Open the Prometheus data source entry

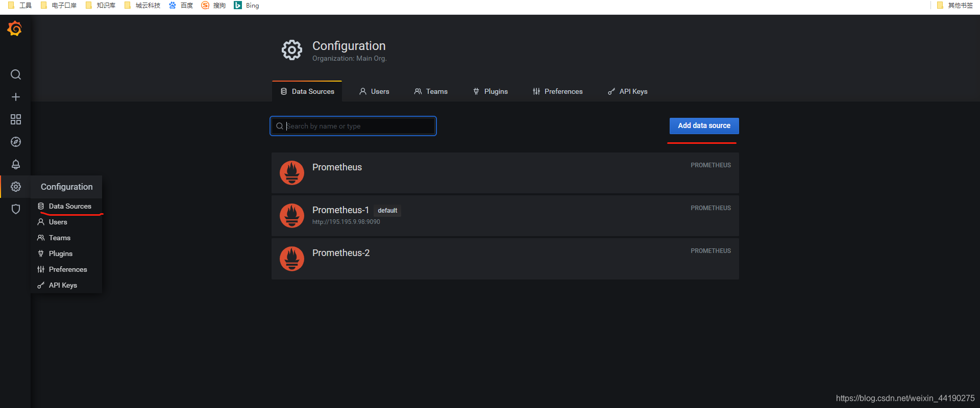[x=505, y=173]
